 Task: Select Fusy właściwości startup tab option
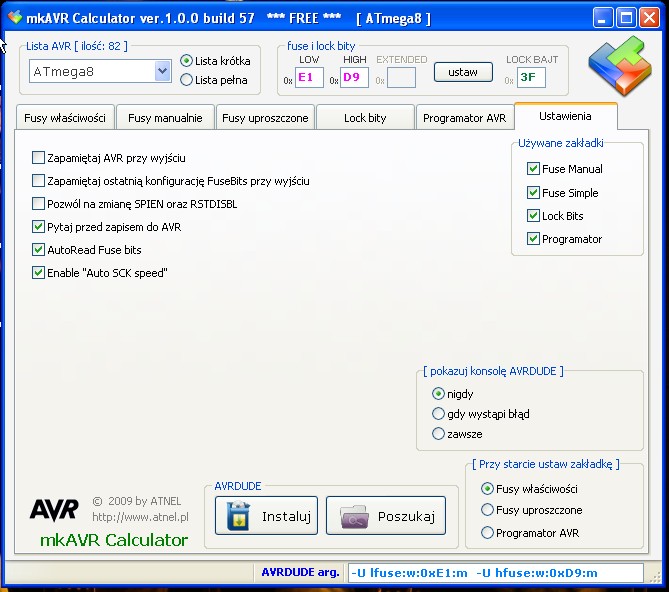(x=487, y=489)
